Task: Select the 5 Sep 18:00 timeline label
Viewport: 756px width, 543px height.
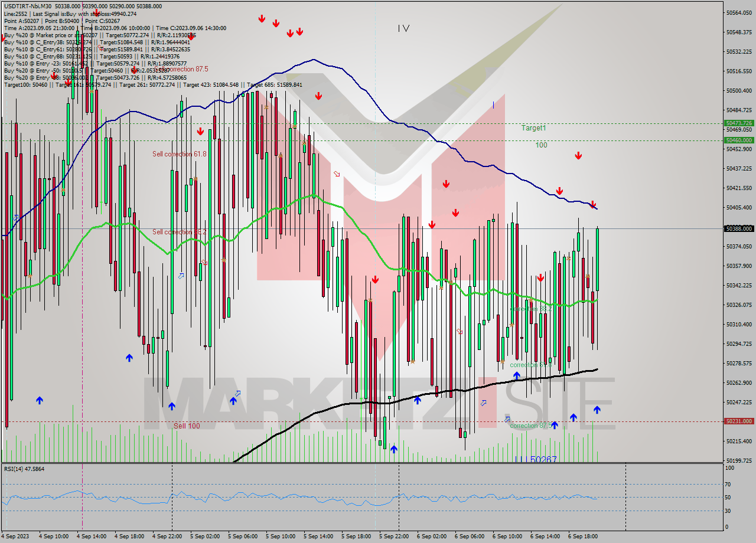Action: [x=357, y=536]
